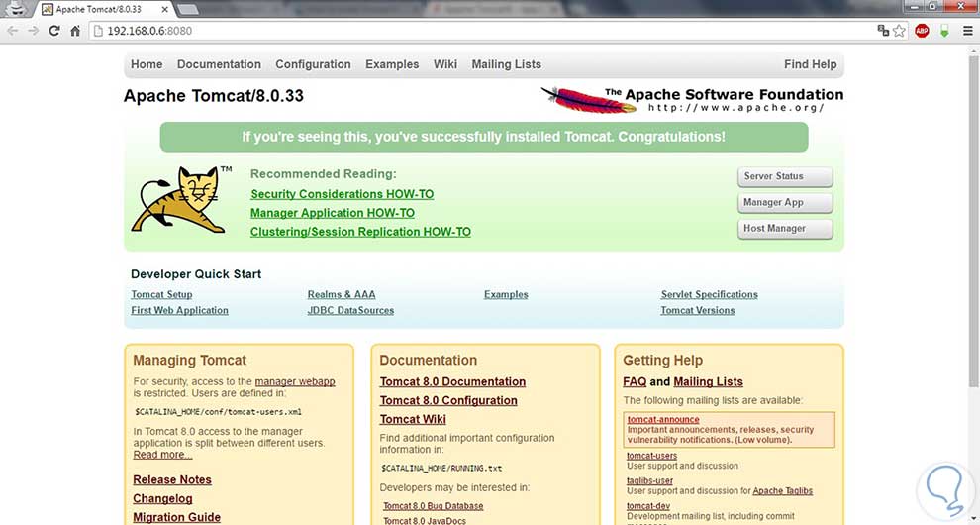Open the JDBC DataSources link
The image size is (980, 525).
pyautogui.click(x=350, y=310)
